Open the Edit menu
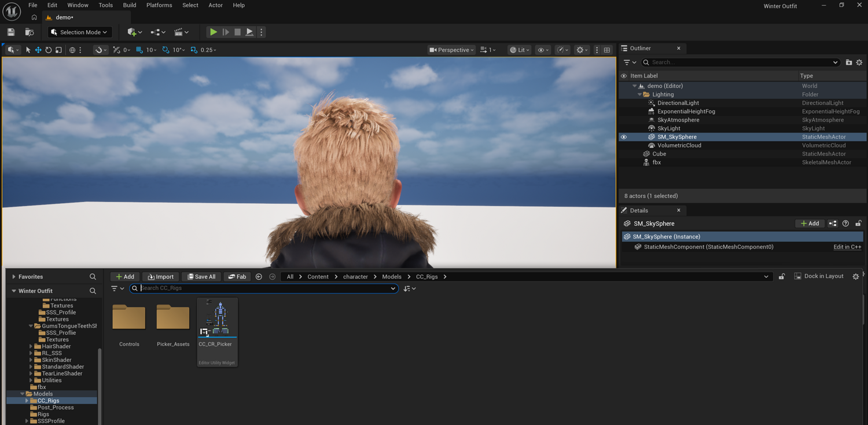The height and width of the screenshot is (425, 868). point(52,5)
